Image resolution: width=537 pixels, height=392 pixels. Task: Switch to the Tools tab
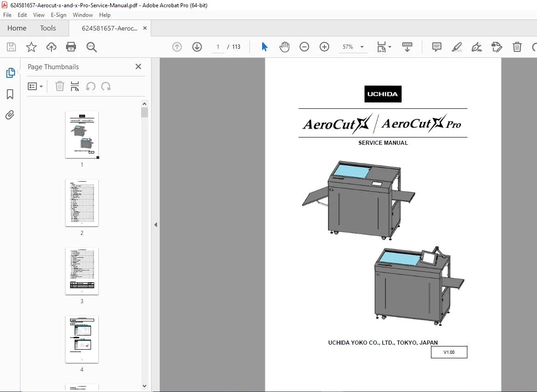(x=48, y=28)
